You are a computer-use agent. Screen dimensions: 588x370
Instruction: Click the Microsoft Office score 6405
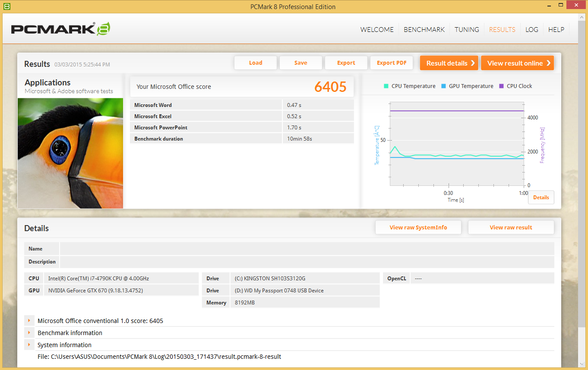[330, 87]
